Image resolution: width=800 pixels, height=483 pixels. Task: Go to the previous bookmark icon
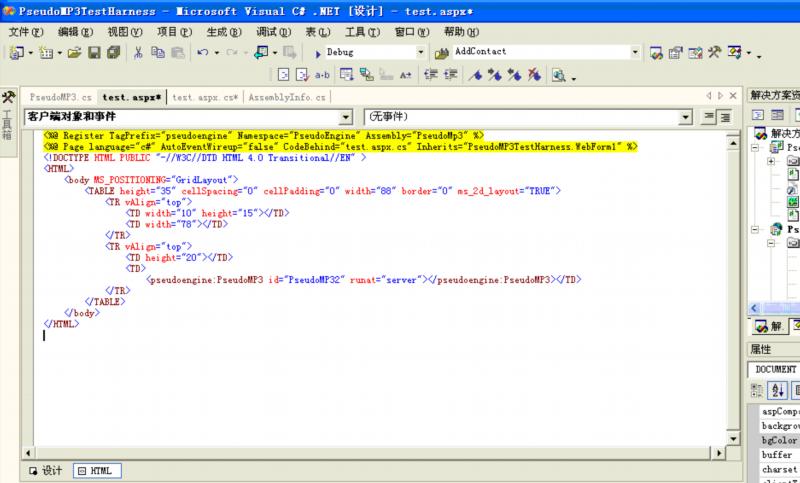pos(514,75)
